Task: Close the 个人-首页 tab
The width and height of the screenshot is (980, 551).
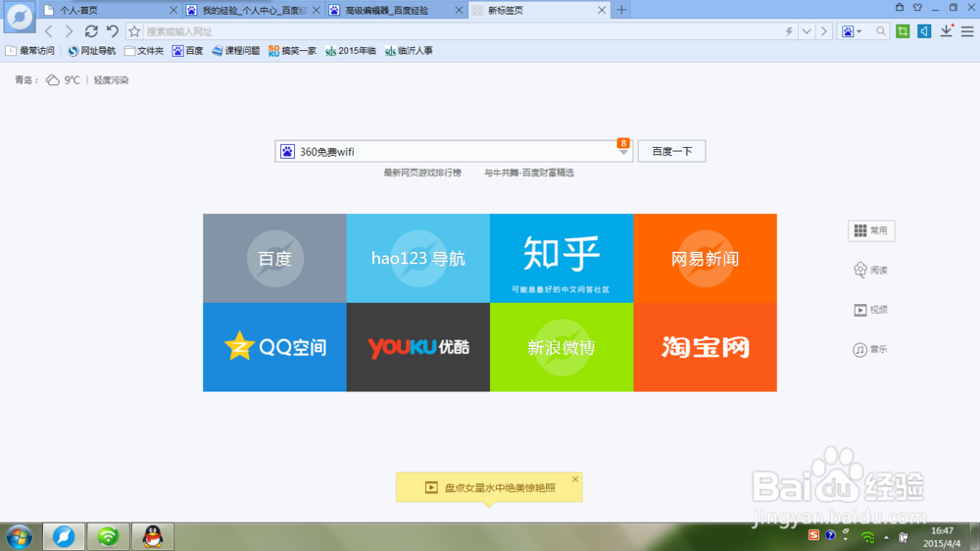Action: click(173, 10)
